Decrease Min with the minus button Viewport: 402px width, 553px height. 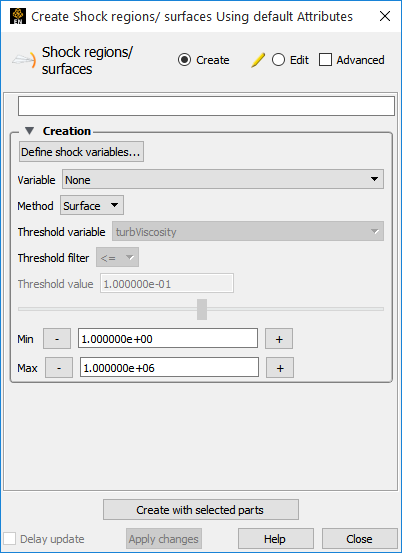tap(57, 339)
